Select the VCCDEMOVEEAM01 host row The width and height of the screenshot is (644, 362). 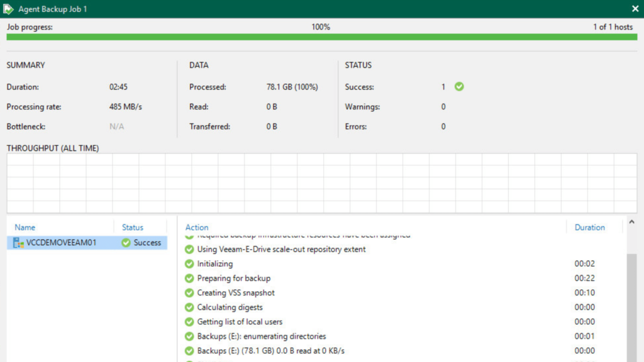87,243
